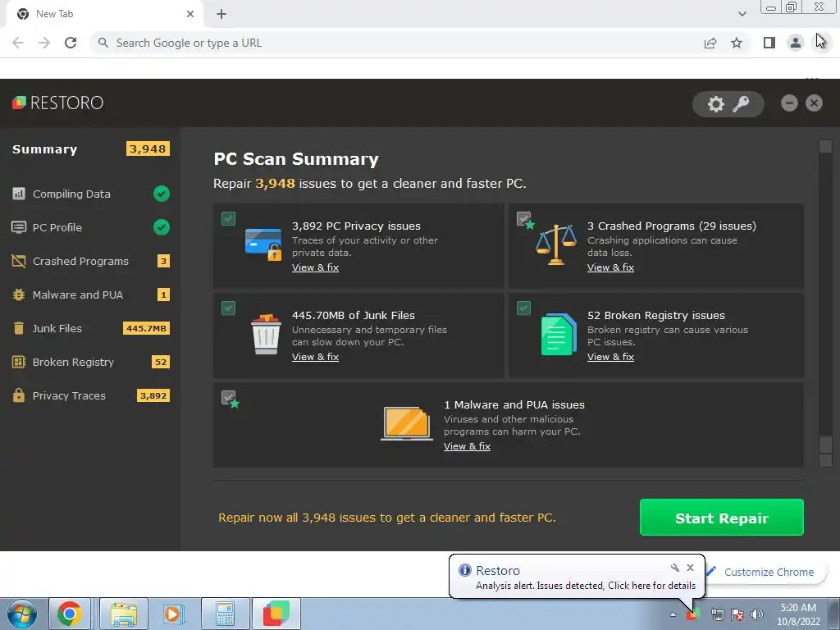The image size is (840, 630).
Task: Click the 445.7MB junk files badge
Action: coord(146,328)
